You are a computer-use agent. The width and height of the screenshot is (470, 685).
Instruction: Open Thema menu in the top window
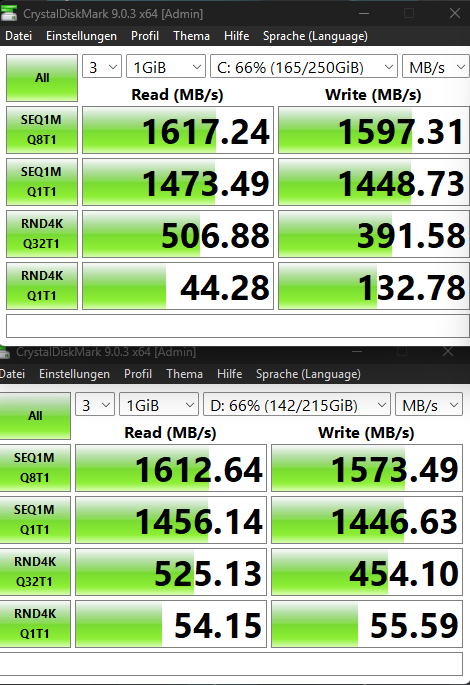point(191,36)
